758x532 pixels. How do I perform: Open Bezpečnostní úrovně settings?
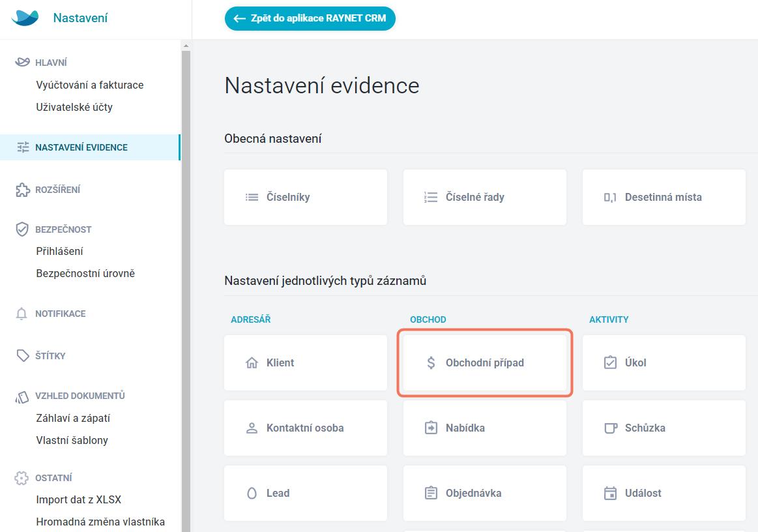click(85, 273)
